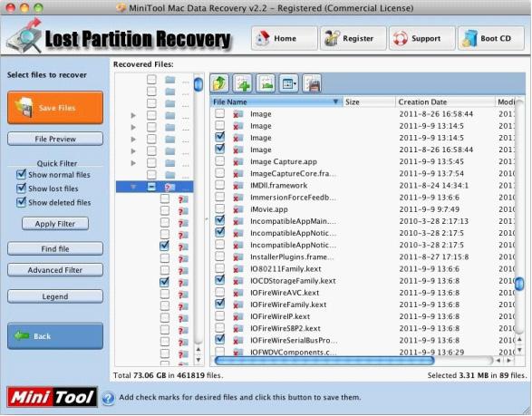Image resolution: width=532 pixels, height=416 pixels.
Task: Uncheck Show normal files
Action: pos(21,174)
